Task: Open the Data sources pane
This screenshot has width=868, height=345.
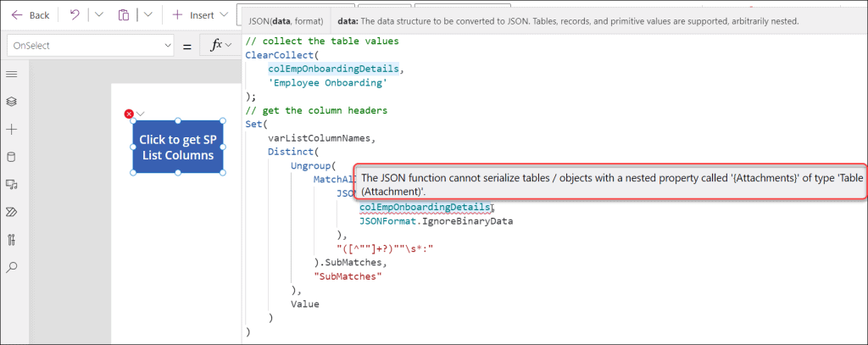Action: [x=11, y=157]
